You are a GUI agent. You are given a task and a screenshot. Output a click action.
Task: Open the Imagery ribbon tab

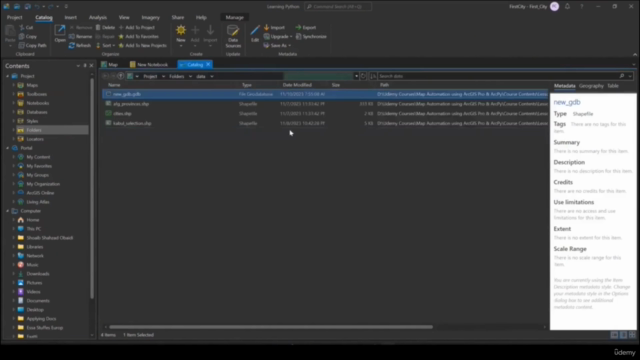tap(150, 17)
